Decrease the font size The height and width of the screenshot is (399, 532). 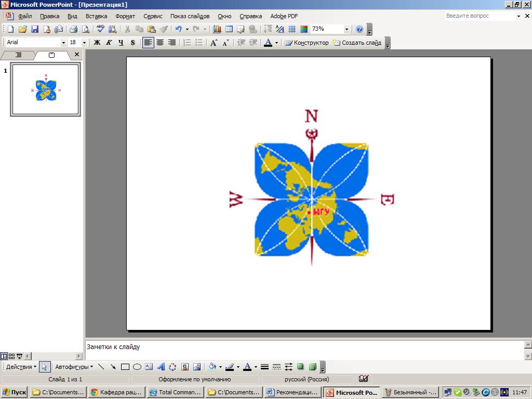(x=225, y=43)
